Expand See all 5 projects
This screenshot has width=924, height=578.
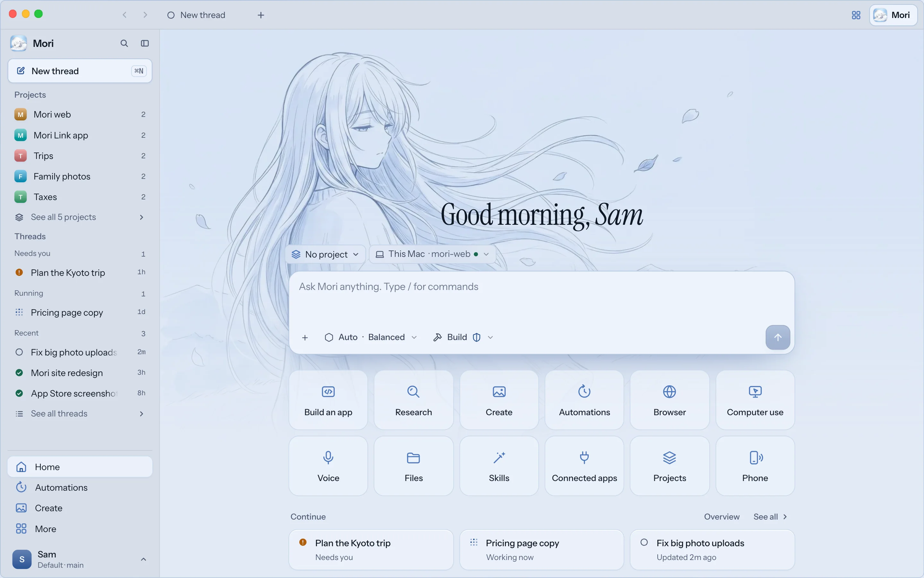[80, 217]
